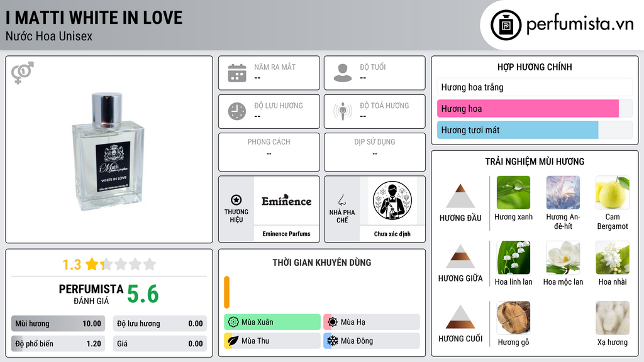
Task: Click the Hương hoa pink accord bar
Action: [x=528, y=109]
